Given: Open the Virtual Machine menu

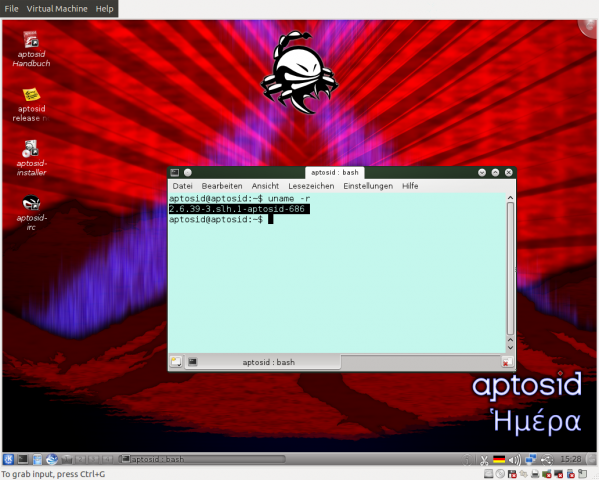Looking at the screenshot, I should pyautogui.click(x=57, y=8).
